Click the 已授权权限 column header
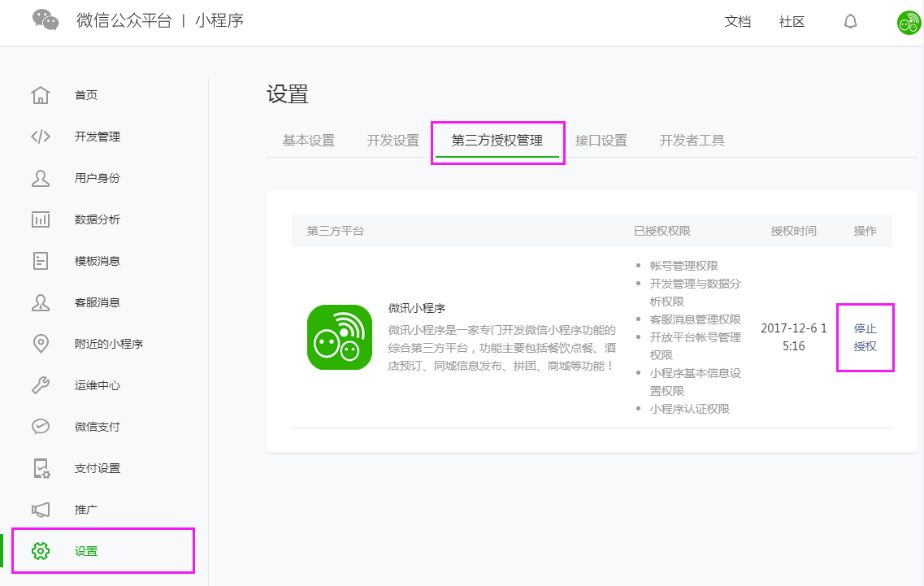This screenshot has height=586, width=924. point(662,231)
